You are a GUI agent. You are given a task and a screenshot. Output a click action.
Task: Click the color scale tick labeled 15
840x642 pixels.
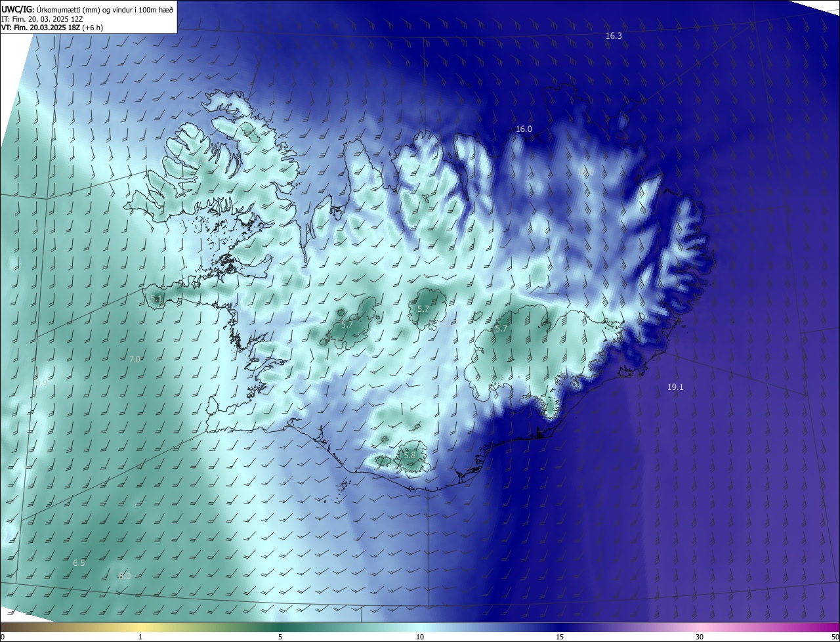[x=560, y=637]
